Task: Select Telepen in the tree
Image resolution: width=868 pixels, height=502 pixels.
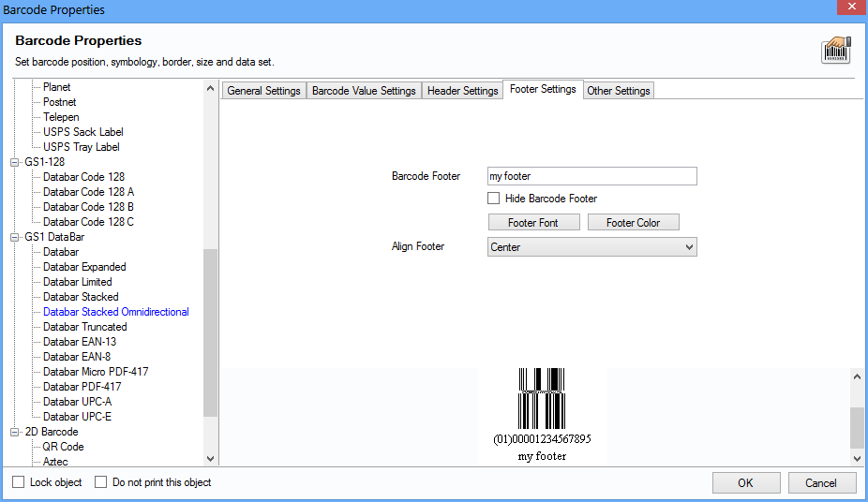Action: point(61,117)
